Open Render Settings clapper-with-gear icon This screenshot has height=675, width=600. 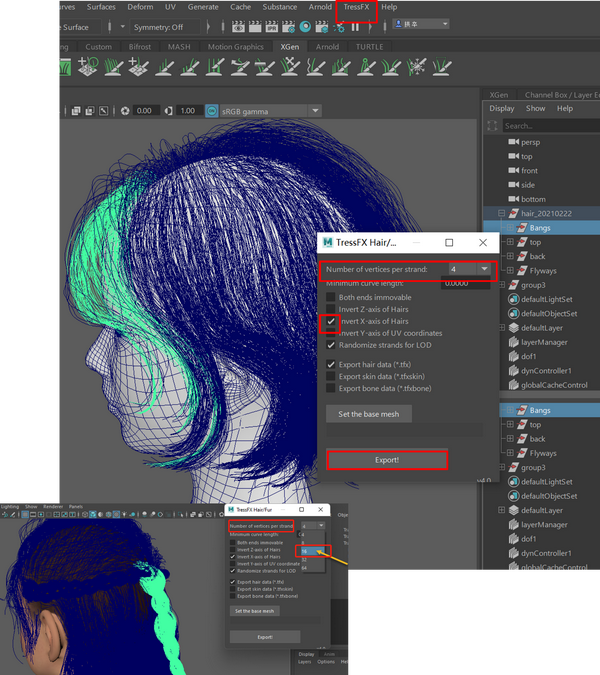click(x=288, y=27)
